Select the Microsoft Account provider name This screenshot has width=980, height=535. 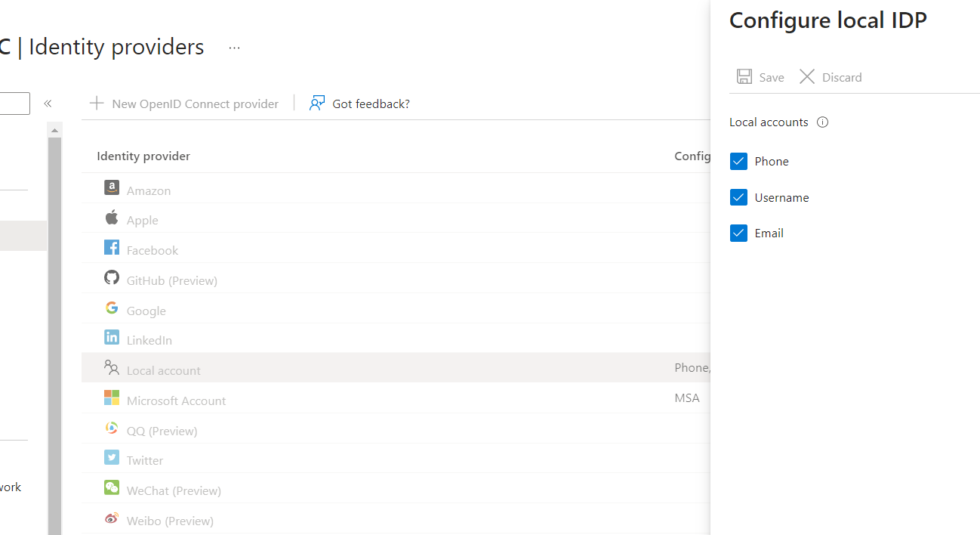pos(177,400)
